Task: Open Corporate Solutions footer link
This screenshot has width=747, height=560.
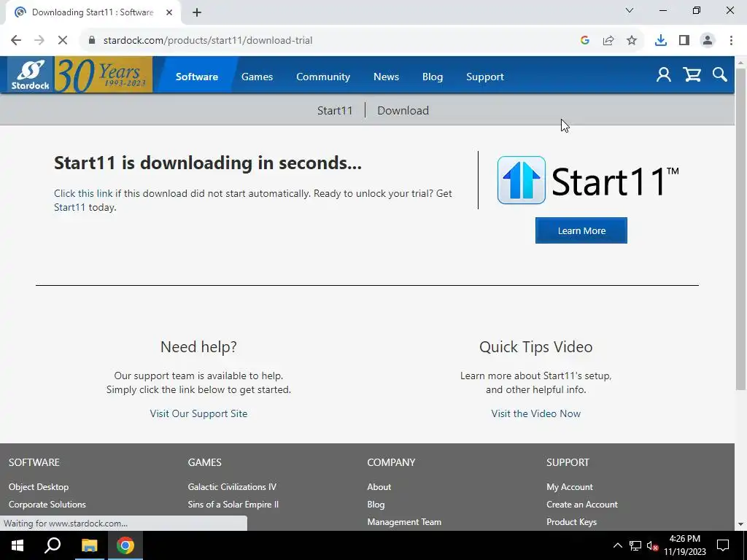Action: (47, 505)
